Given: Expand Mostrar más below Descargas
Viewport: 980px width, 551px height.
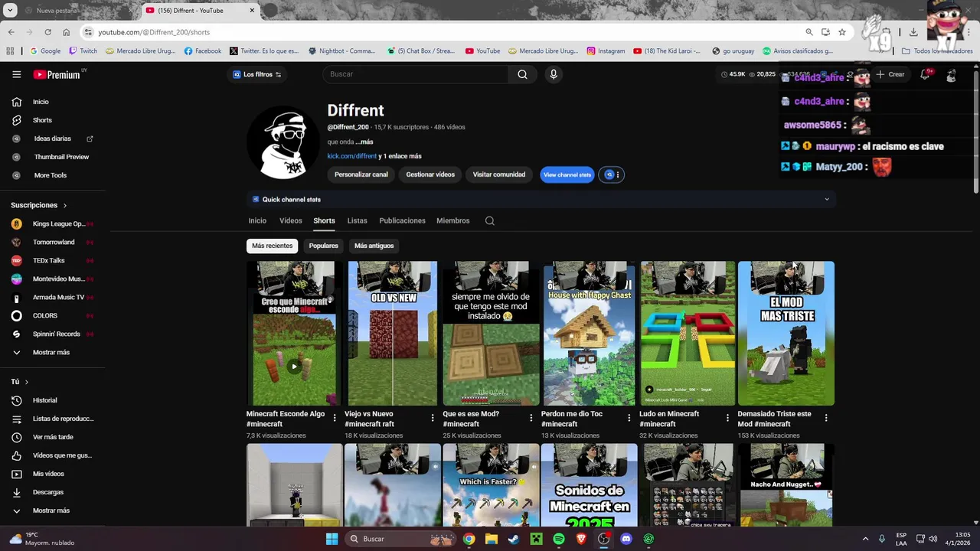Looking at the screenshot, I should pyautogui.click(x=51, y=510).
